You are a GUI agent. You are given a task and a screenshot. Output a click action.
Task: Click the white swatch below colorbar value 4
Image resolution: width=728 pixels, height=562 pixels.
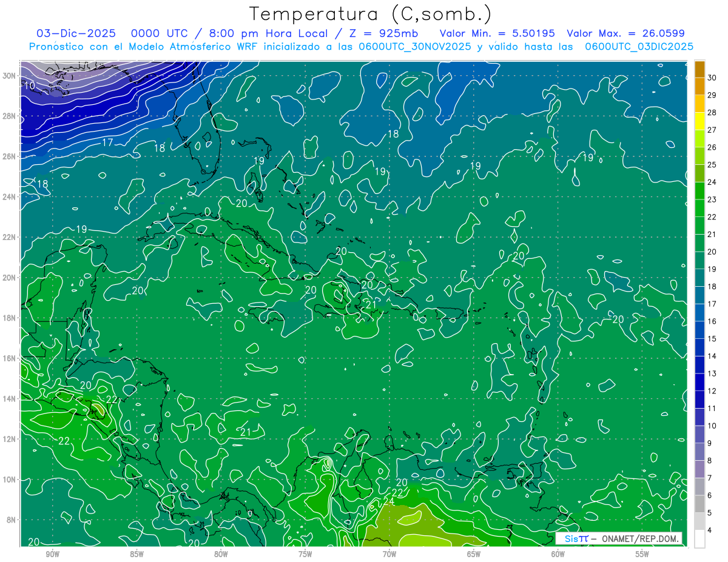click(699, 539)
